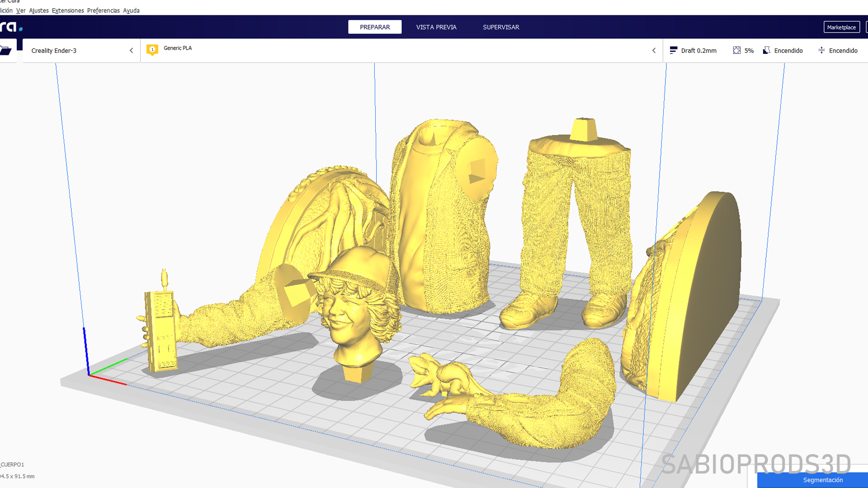Click the 5% infill icon
The width and height of the screenshot is (868, 488).
(x=736, y=50)
